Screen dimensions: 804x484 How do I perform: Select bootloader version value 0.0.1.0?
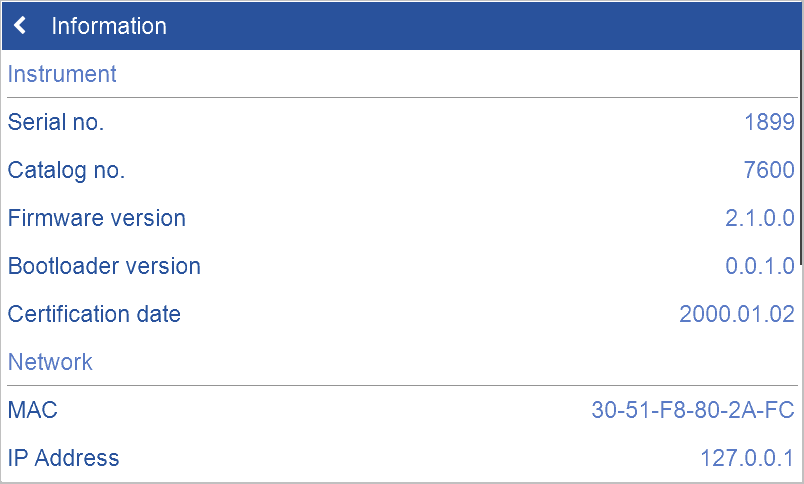(759, 267)
